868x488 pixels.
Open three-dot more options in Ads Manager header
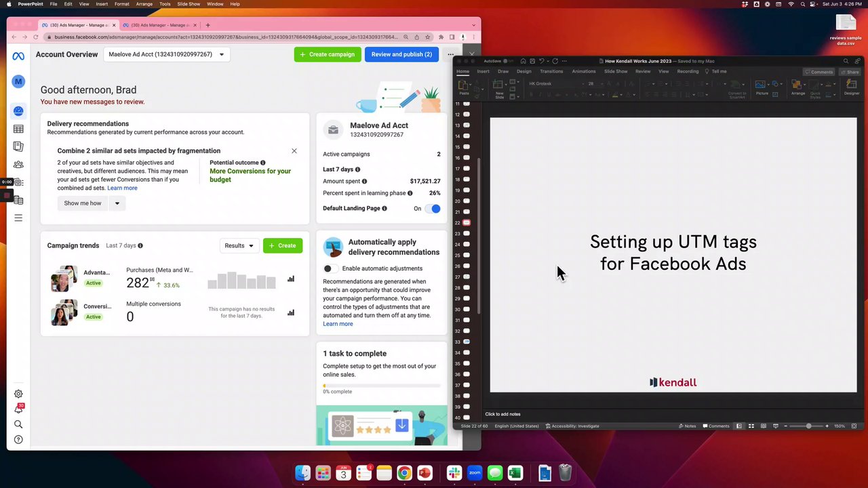coord(450,54)
